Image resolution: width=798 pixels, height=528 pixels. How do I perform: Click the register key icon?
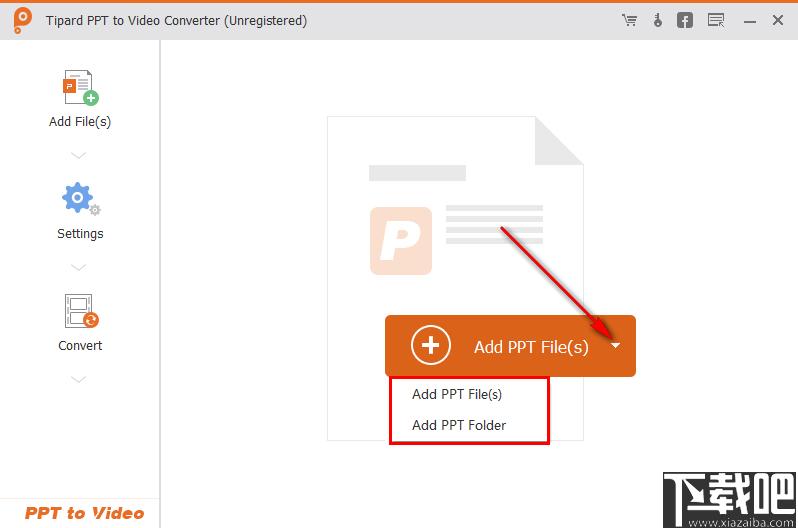658,20
